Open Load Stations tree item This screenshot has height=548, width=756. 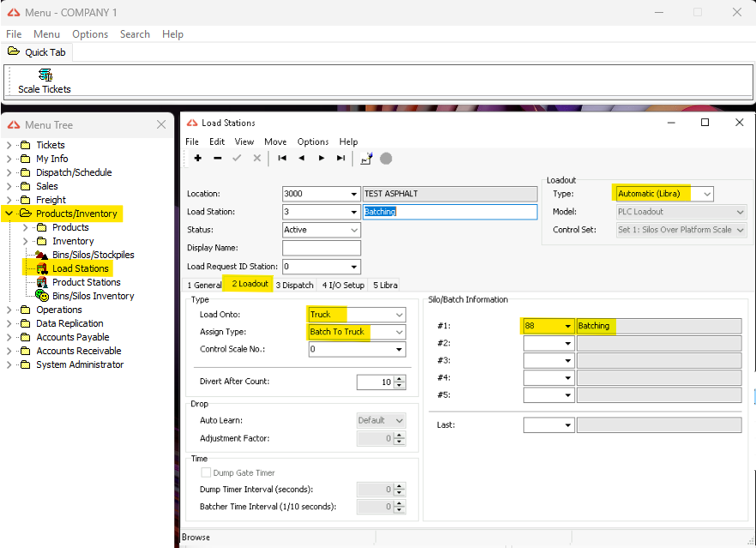pos(81,268)
